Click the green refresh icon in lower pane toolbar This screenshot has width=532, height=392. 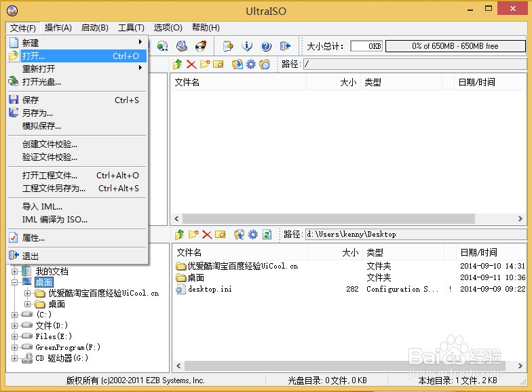point(267,235)
